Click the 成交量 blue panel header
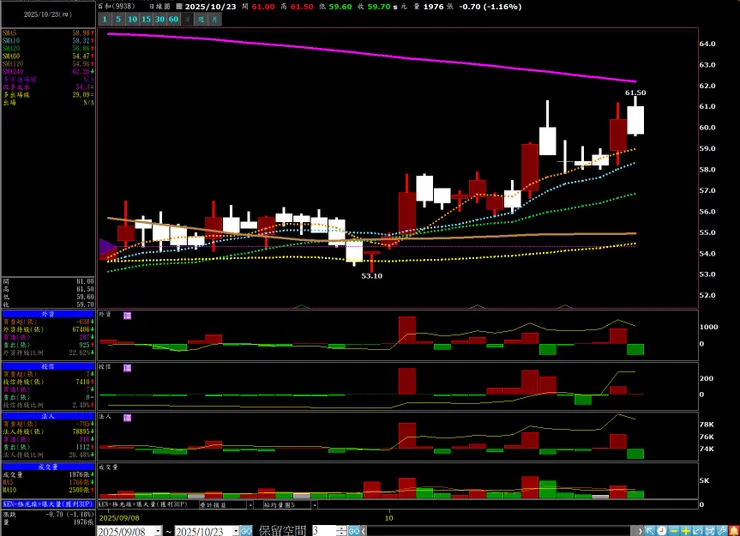The width and height of the screenshot is (740, 536). [48, 466]
